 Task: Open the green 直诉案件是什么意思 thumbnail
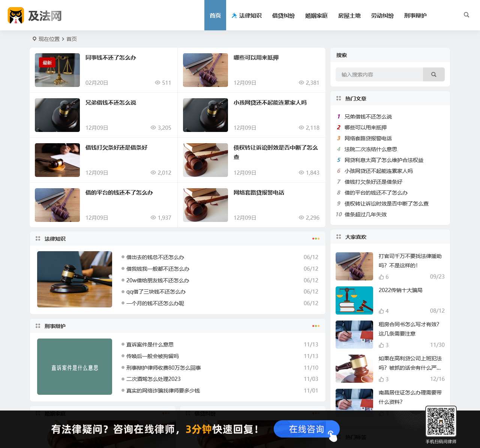(75, 367)
